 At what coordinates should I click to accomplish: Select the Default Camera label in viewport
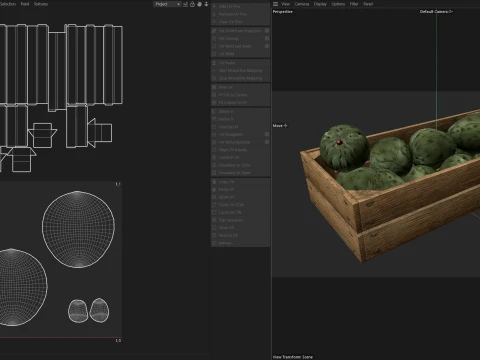pyautogui.click(x=436, y=11)
